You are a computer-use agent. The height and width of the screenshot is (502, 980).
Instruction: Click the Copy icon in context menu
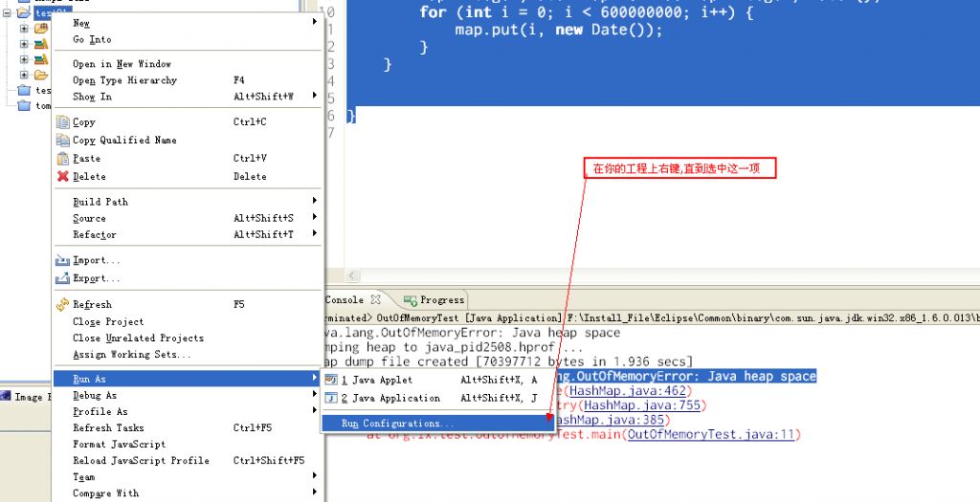click(62, 122)
